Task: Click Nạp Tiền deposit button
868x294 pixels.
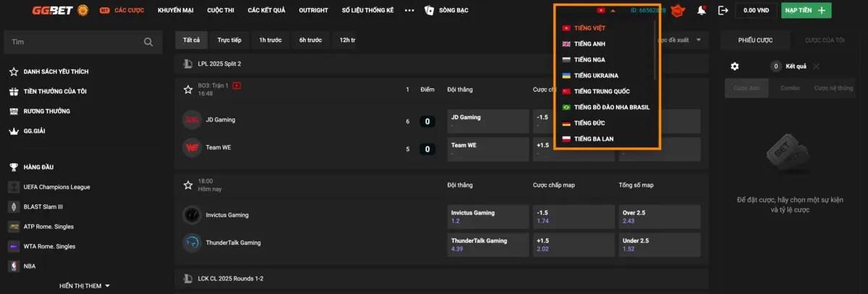Action: pyautogui.click(x=807, y=10)
